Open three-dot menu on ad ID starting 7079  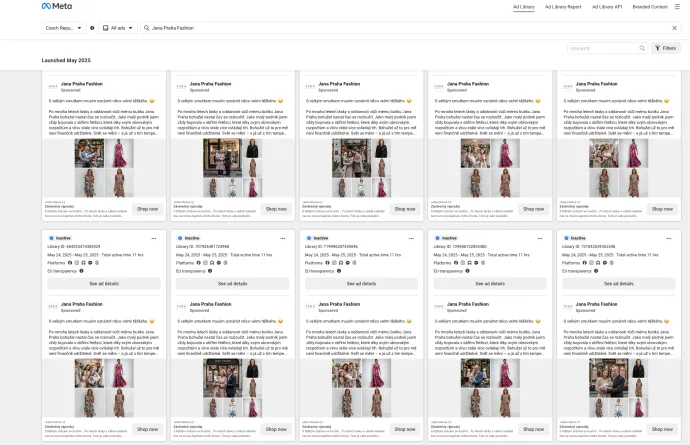283,238
